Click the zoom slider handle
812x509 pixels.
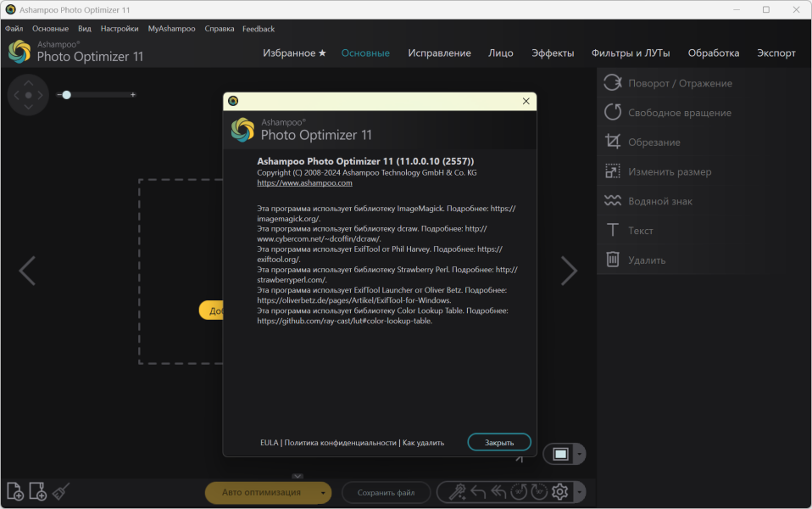pyautogui.click(x=66, y=95)
